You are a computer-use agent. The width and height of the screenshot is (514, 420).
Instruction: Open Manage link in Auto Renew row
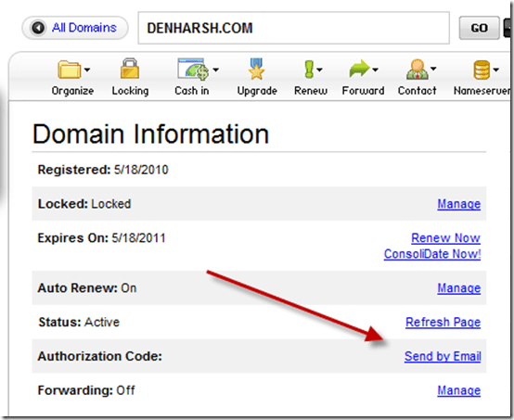(x=459, y=288)
